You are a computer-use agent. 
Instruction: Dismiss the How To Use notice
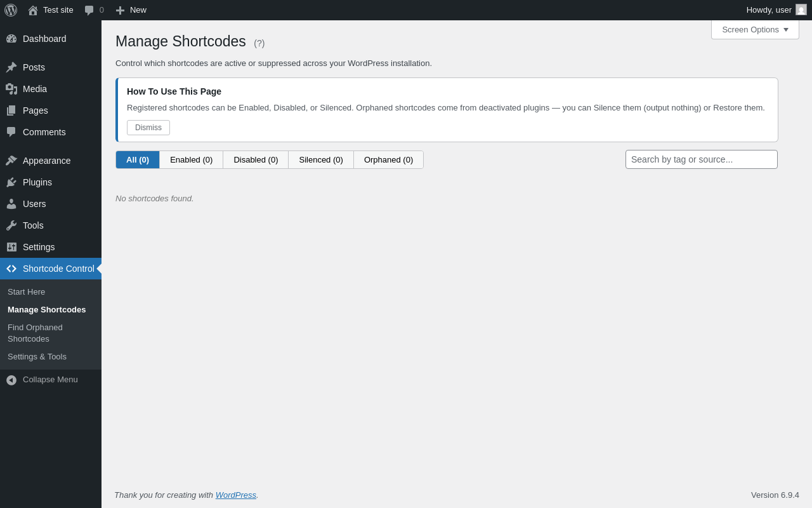[148, 128]
